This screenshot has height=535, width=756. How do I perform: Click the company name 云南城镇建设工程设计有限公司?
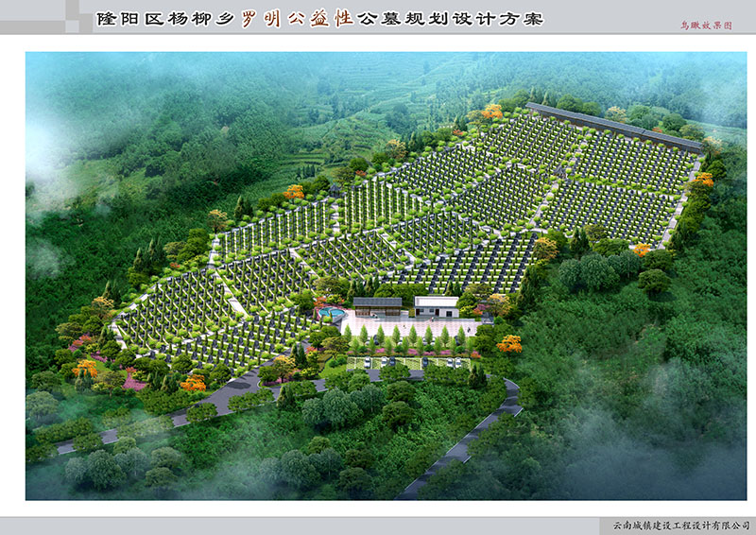681,525
